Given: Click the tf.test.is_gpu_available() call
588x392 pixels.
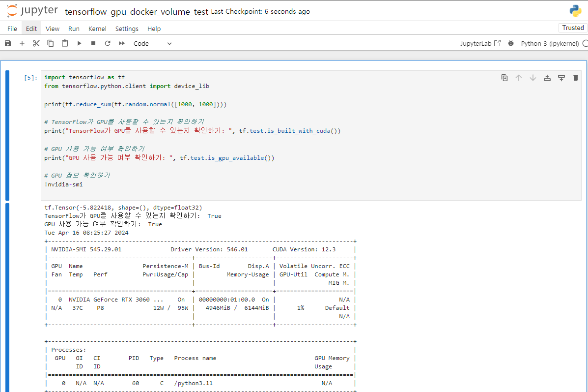Looking at the screenshot, I should coord(227,158).
